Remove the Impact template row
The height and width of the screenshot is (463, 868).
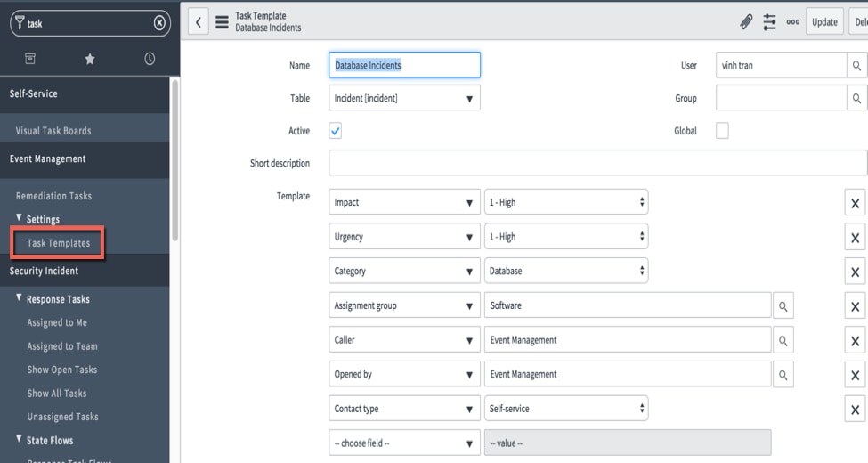click(x=855, y=203)
